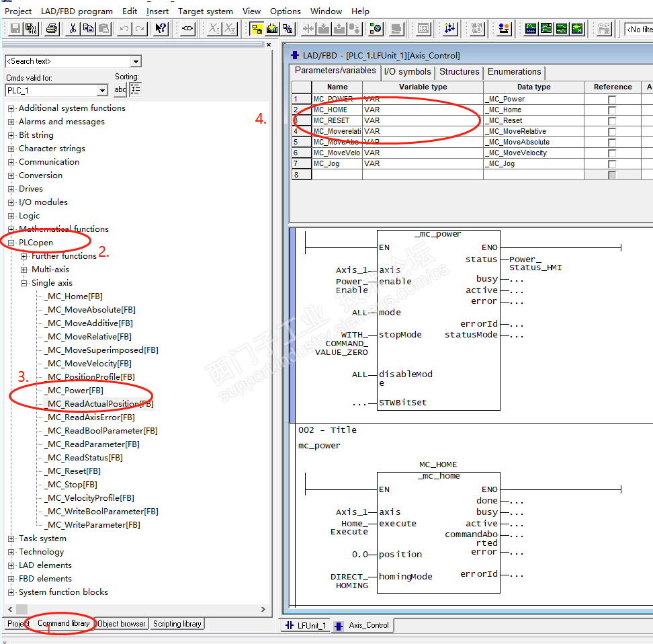Collapse the Single axis tree node
Viewport: 653px width, 644px height.
tap(24, 283)
